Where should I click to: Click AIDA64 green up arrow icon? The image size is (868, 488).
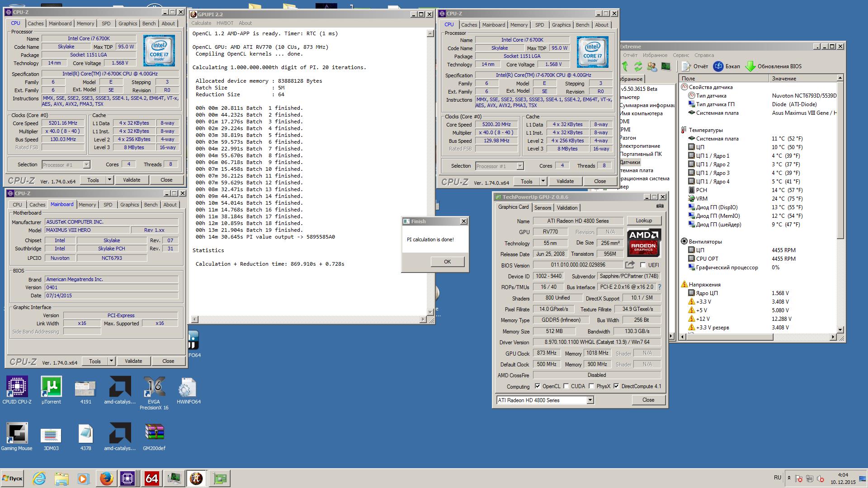[x=625, y=66]
